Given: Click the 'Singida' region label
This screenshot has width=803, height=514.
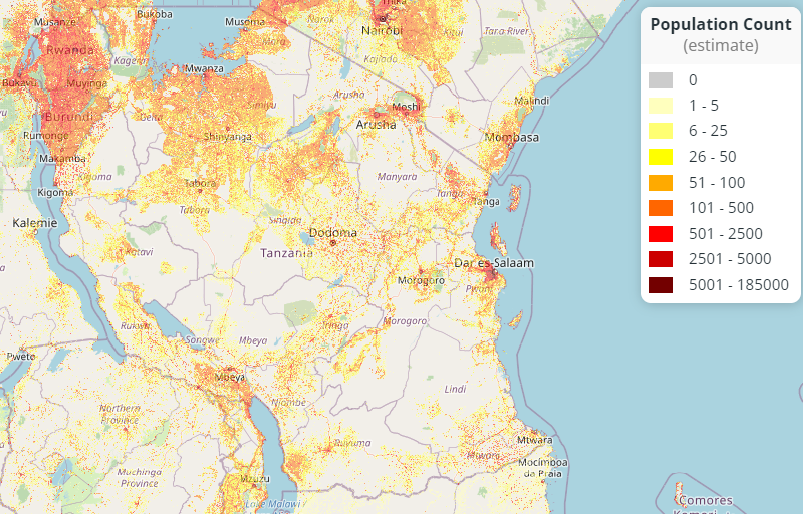Looking at the screenshot, I should (x=285, y=220).
